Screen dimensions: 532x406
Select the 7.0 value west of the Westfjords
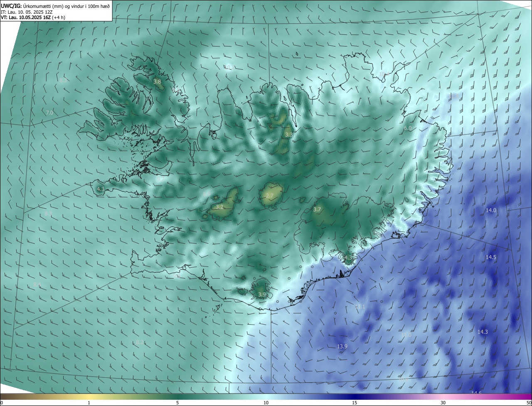click(49, 113)
